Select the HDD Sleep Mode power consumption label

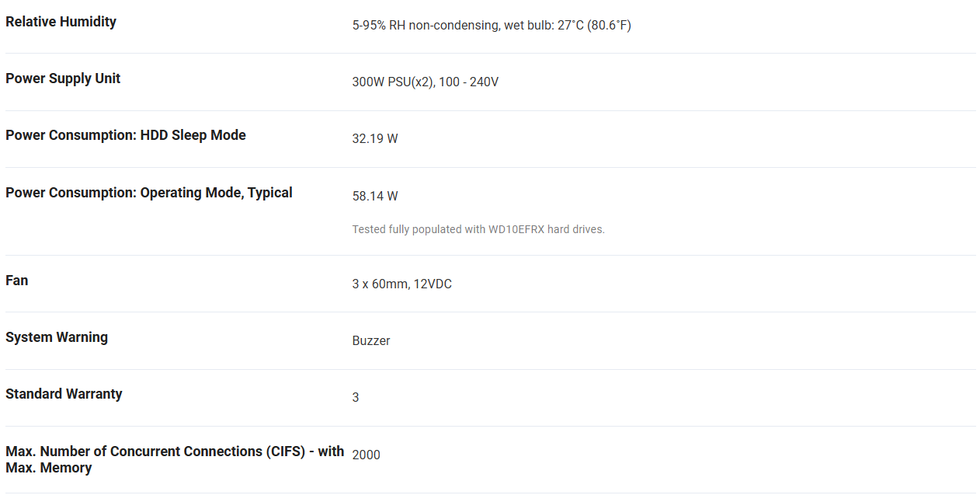(126, 135)
